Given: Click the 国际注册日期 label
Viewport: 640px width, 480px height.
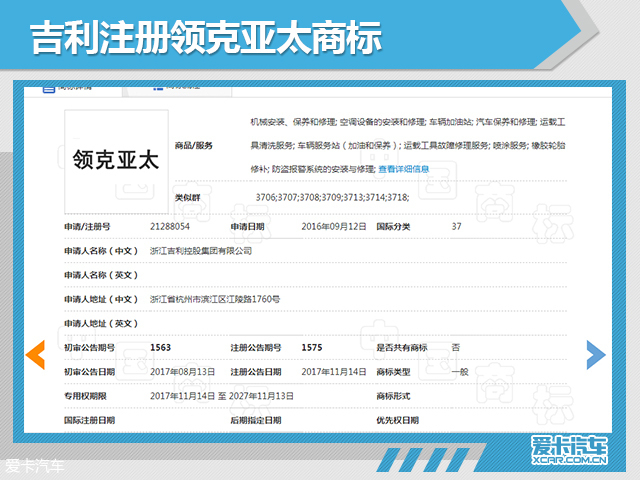Looking at the screenshot, I should 89,420.
